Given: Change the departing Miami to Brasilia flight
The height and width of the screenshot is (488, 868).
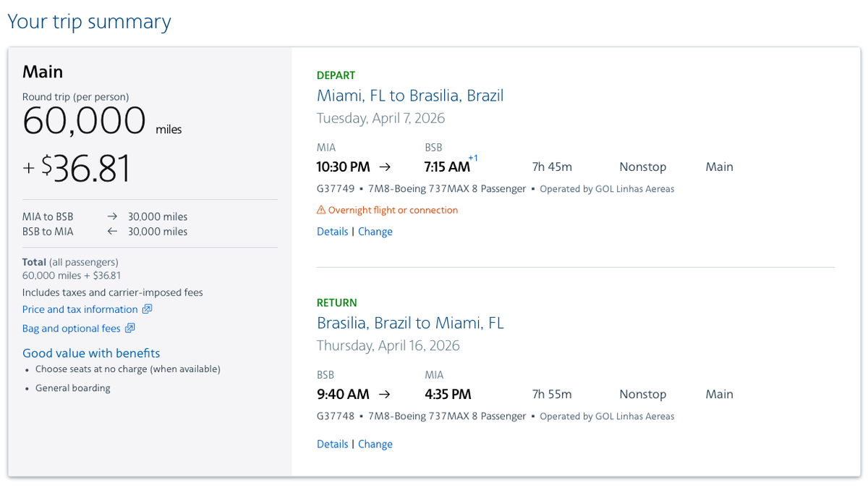Looking at the screenshot, I should click(375, 232).
